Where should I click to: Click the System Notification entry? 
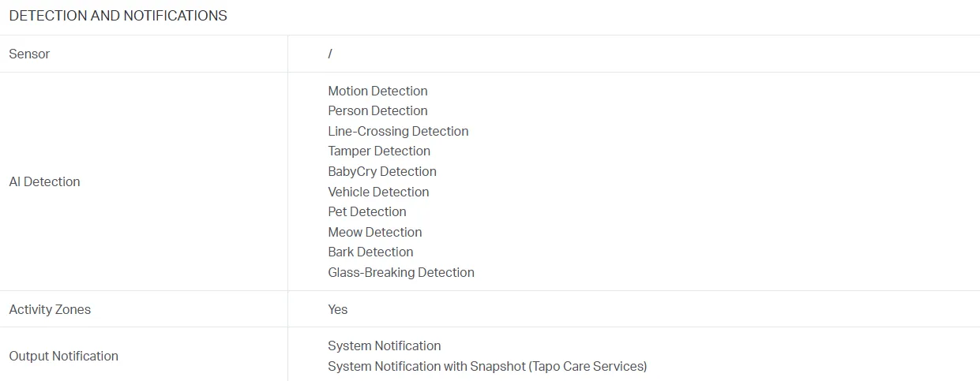tap(385, 346)
